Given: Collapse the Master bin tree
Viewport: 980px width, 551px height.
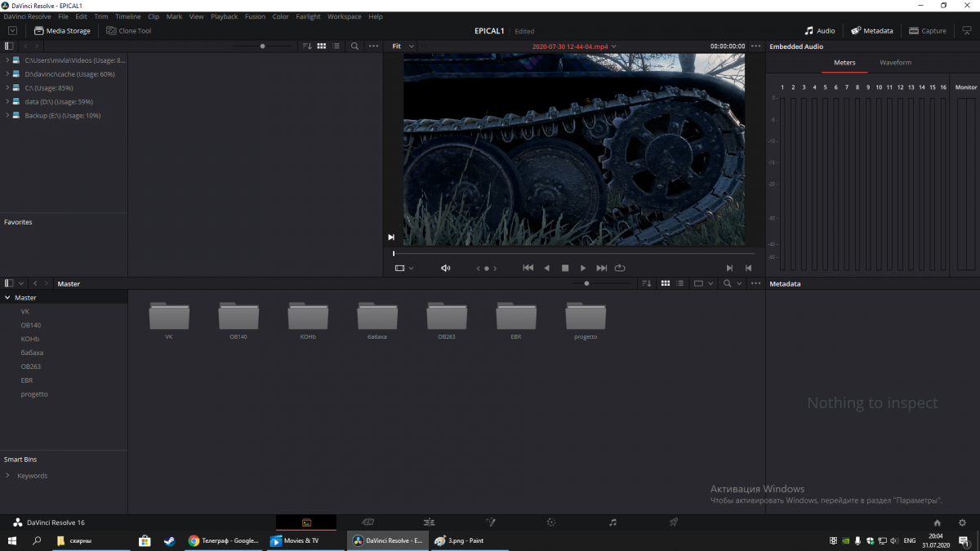Looking at the screenshot, I should click(x=7, y=298).
